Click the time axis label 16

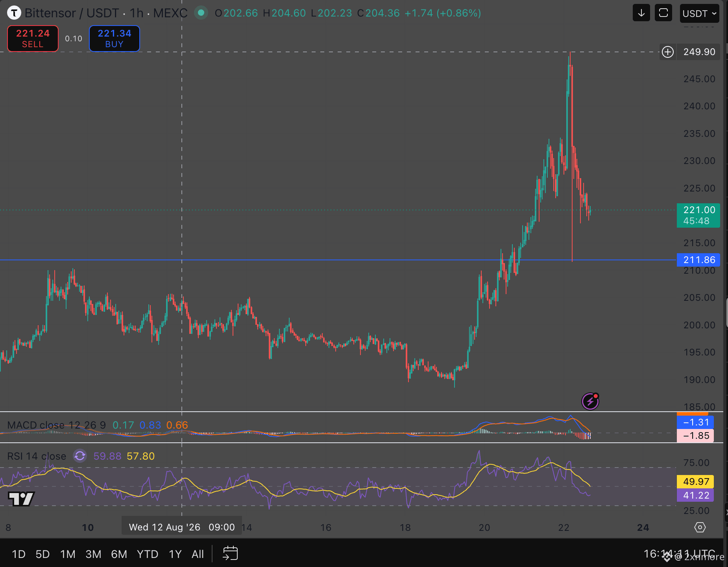[x=326, y=528]
